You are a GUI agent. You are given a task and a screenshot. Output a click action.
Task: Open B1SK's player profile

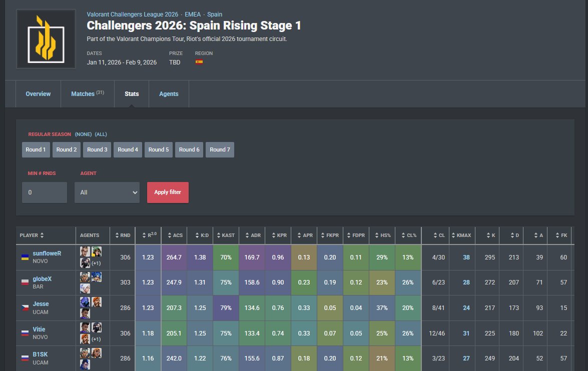pyautogui.click(x=40, y=354)
